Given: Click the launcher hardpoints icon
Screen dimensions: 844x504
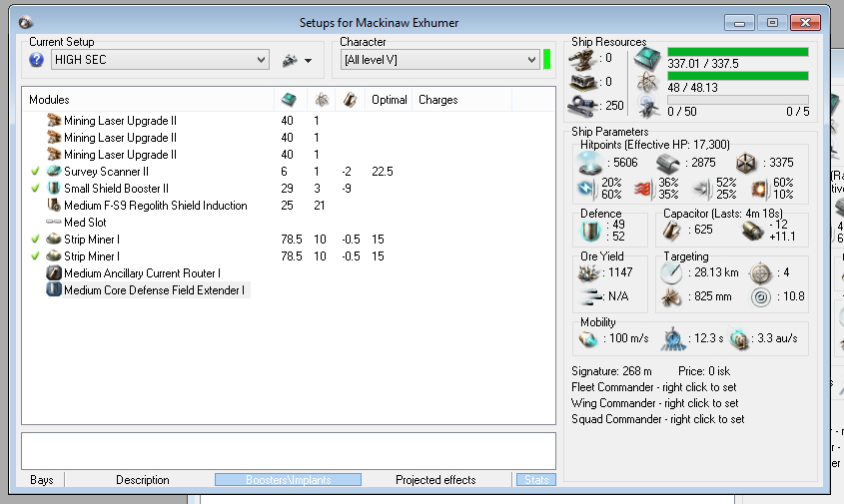Looking at the screenshot, I should coord(583,82).
